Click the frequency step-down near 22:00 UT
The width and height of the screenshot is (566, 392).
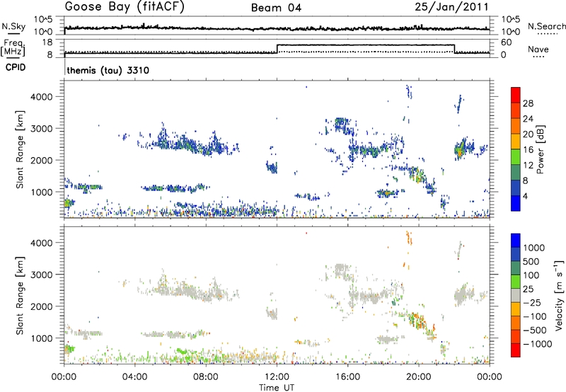(x=454, y=49)
